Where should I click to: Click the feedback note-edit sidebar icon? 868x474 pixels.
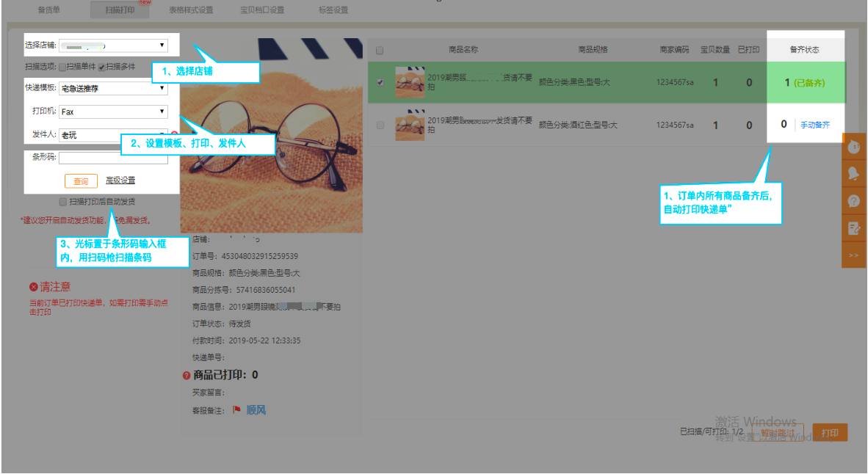pyautogui.click(x=854, y=227)
